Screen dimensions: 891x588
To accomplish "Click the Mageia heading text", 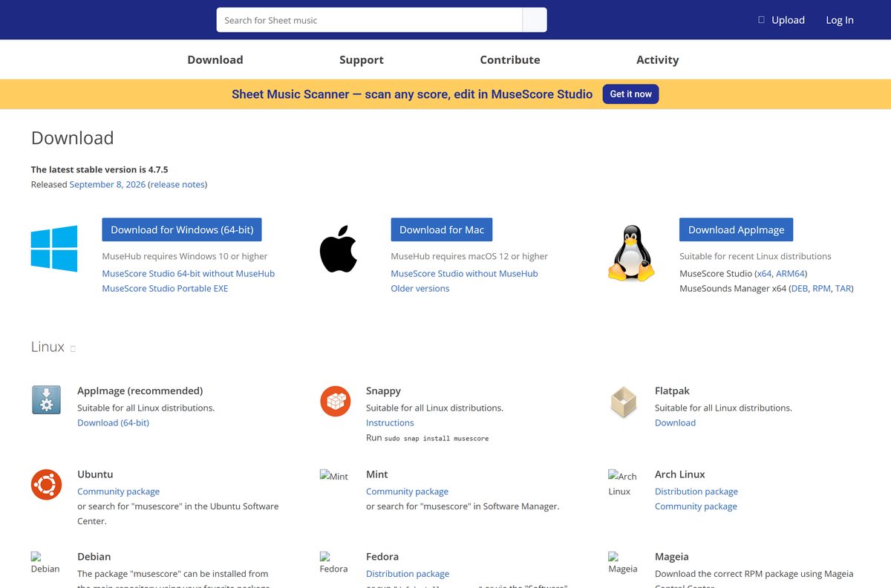I will pyautogui.click(x=672, y=556).
